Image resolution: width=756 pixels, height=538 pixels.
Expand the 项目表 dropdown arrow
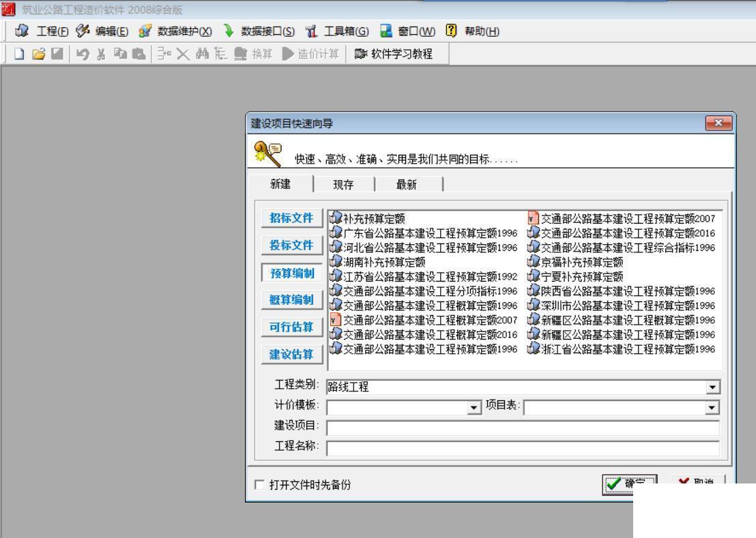pyautogui.click(x=712, y=408)
